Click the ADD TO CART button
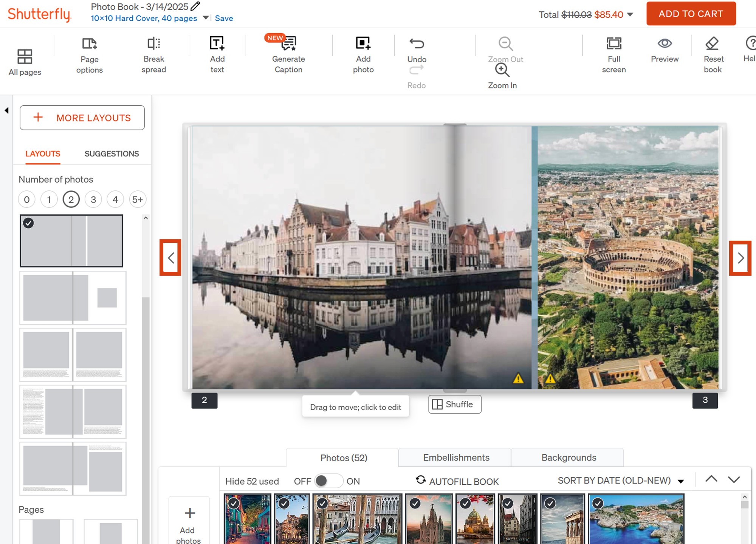This screenshot has height=544, width=756. (691, 14)
